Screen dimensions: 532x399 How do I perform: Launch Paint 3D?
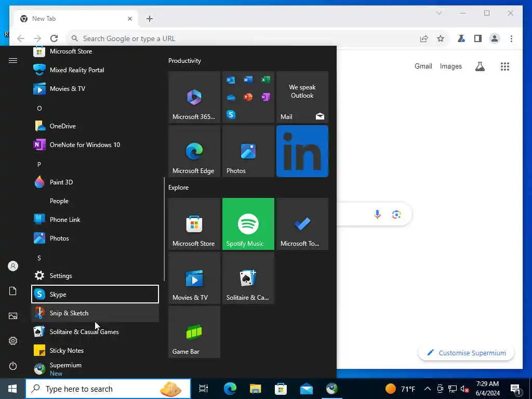click(x=95, y=182)
